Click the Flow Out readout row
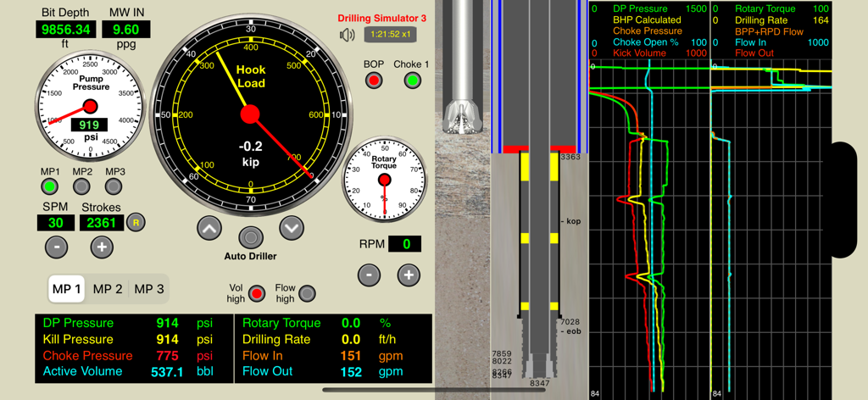The image size is (868, 400). [333, 371]
